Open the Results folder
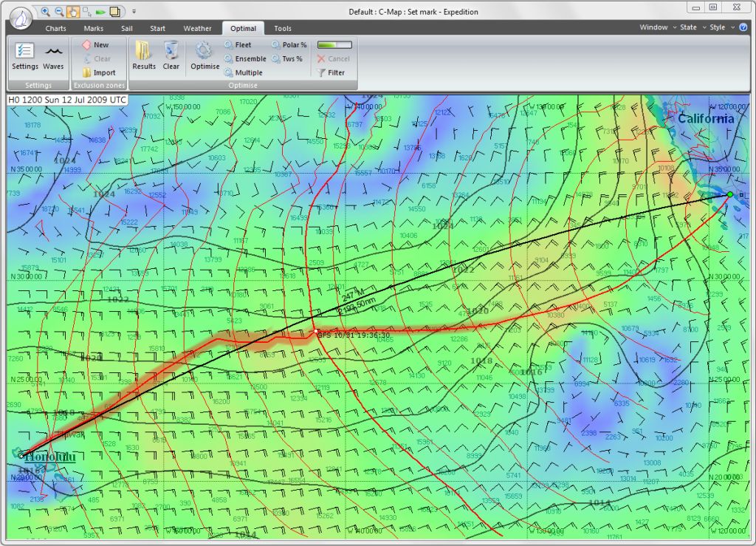 point(143,55)
